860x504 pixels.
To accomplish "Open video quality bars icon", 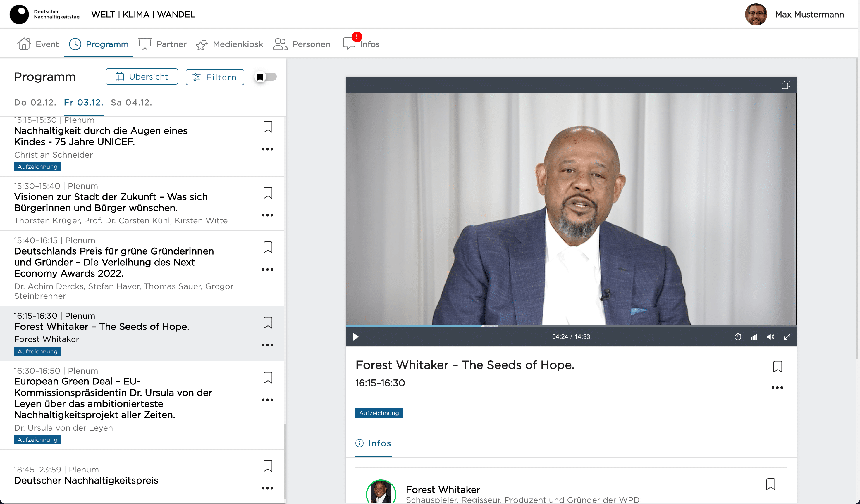I will click(754, 337).
